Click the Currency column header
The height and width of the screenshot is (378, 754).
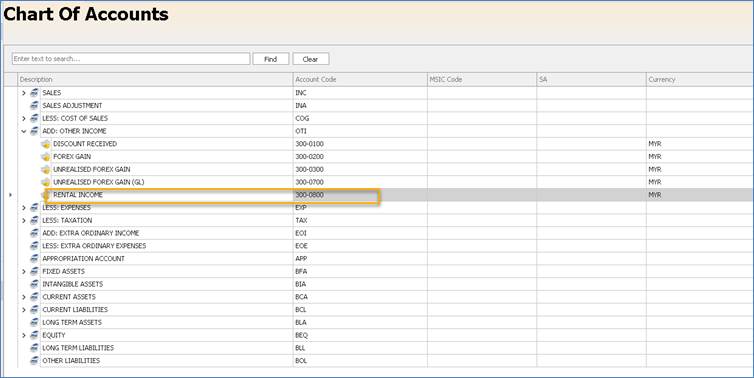click(700, 79)
